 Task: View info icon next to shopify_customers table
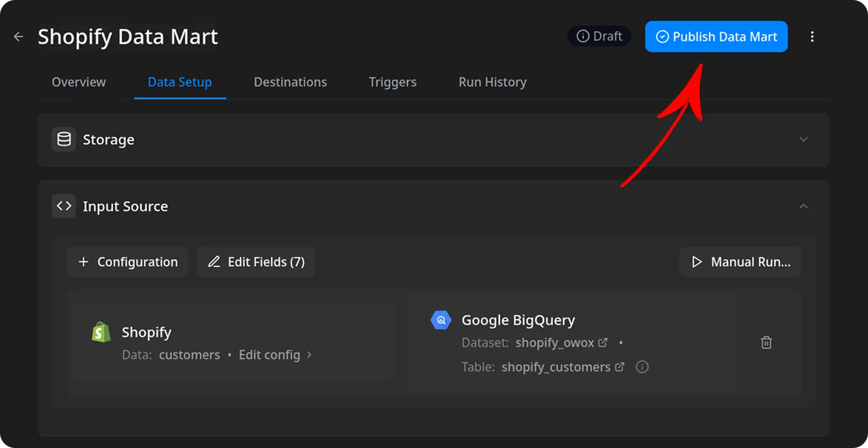642,367
